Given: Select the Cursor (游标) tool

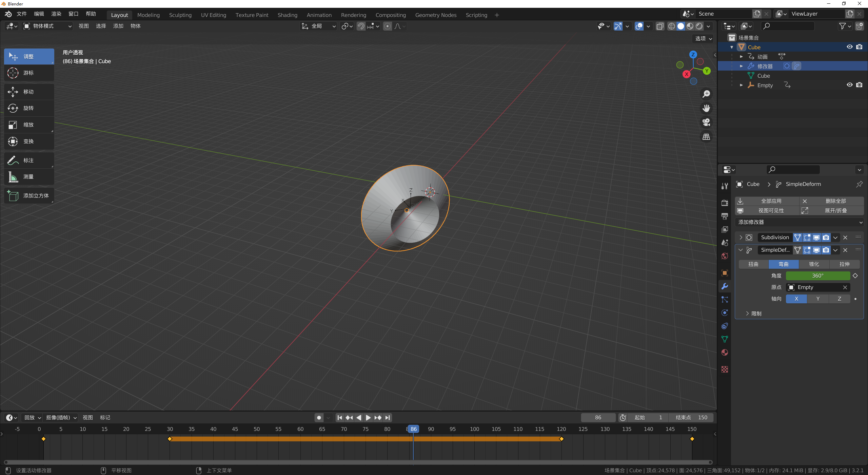Looking at the screenshot, I should point(29,73).
